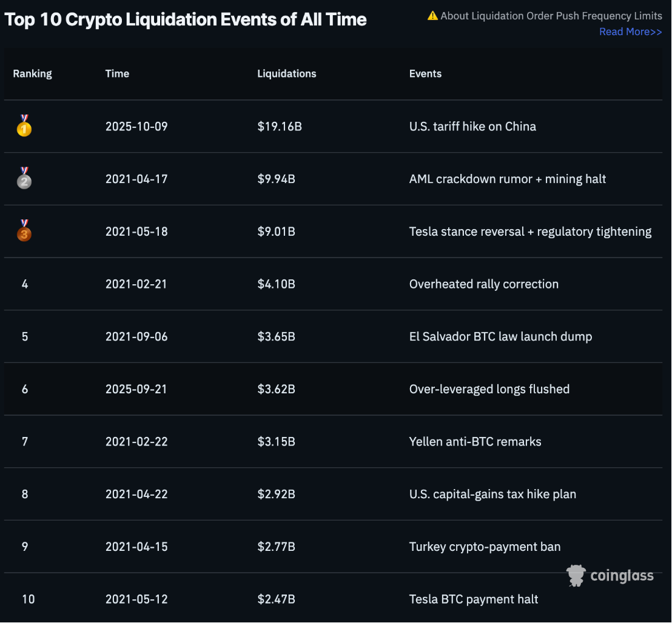The width and height of the screenshot is (672, 623).
Task: Select the Turkey crypto-payment ban event
Action: click(x=485, y=547)
